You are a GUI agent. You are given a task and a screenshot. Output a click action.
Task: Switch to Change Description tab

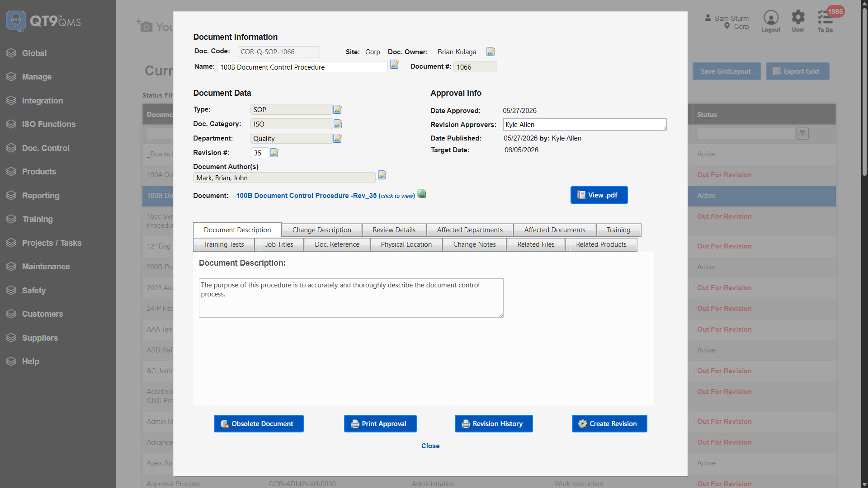(x=321, y=230)
